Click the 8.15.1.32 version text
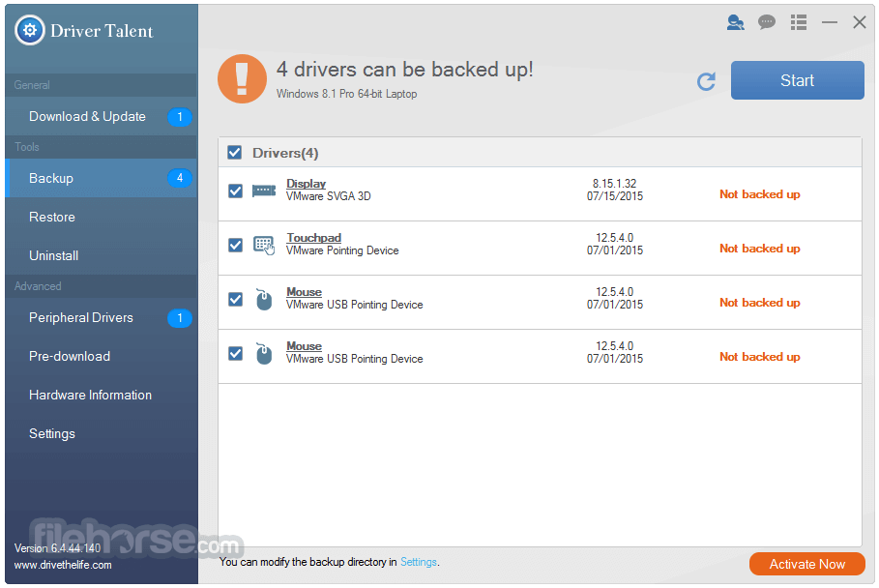Viewport: 879px width, 588px height. click(x=614, y=184)
